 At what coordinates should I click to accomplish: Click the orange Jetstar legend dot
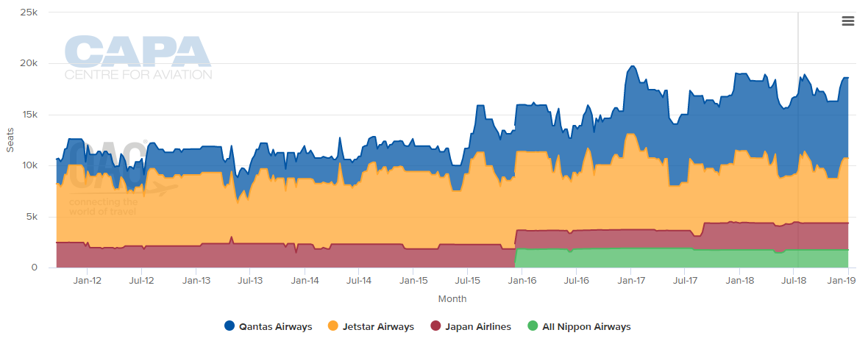[x=333, y=326]
